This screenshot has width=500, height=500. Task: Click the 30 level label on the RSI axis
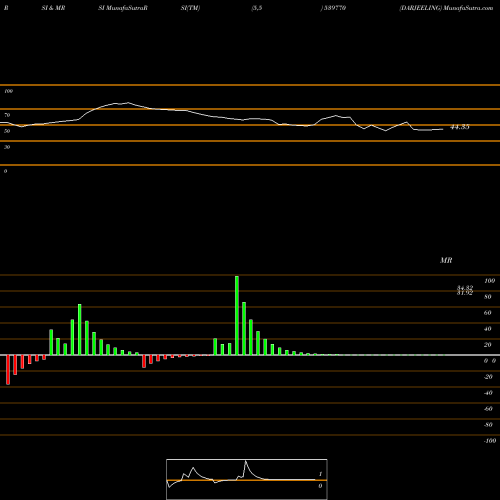(7, 147)
